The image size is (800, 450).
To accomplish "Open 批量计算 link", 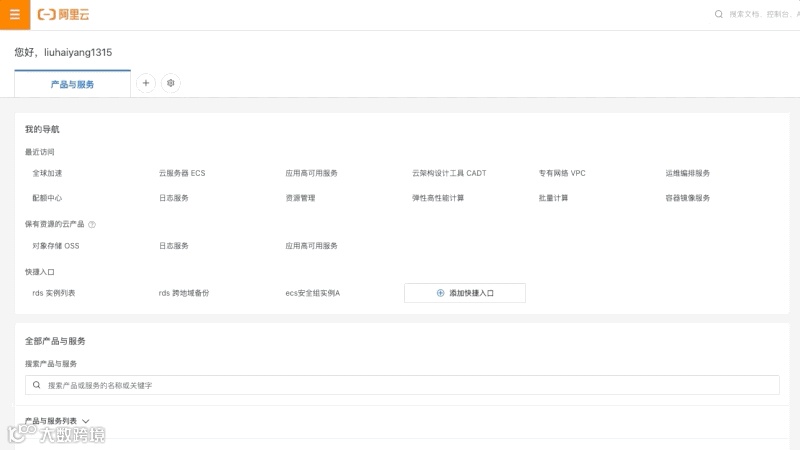I will (554, 198).
